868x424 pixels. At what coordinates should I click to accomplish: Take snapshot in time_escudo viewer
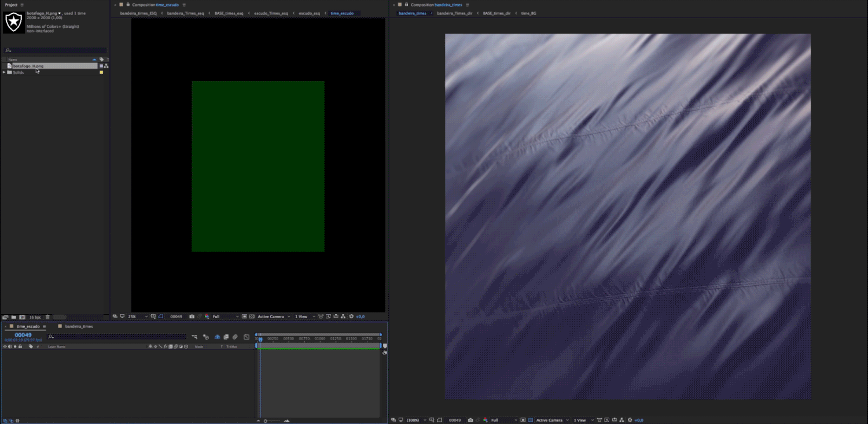[192, 316]
